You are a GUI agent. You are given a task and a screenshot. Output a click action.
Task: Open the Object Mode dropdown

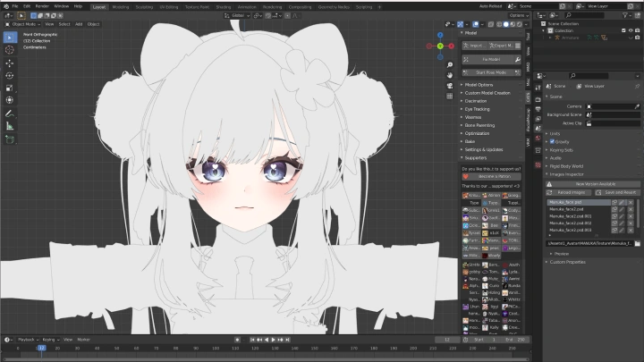pos(22,24)
